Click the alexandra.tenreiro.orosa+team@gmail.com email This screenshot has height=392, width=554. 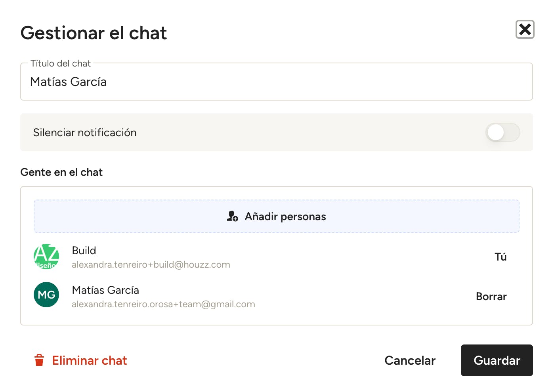click(163, 304)
